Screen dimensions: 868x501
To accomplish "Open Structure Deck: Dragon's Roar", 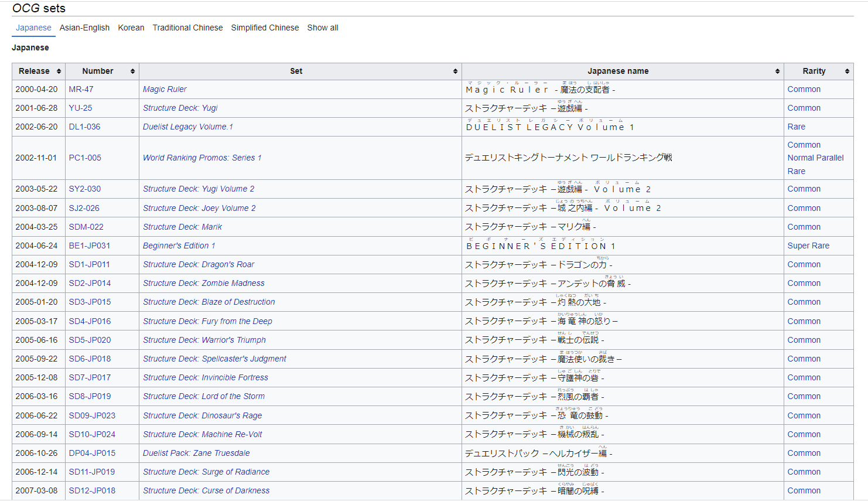I will (x=199, y=264).
